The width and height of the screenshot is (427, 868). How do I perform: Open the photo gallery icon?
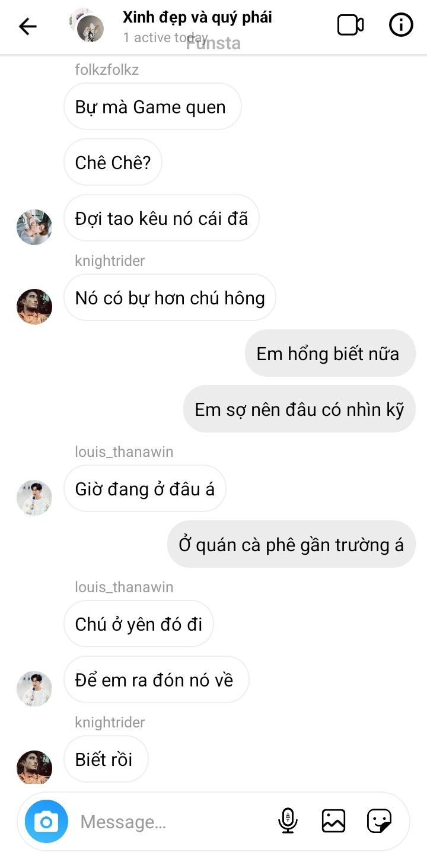[333, 821]
